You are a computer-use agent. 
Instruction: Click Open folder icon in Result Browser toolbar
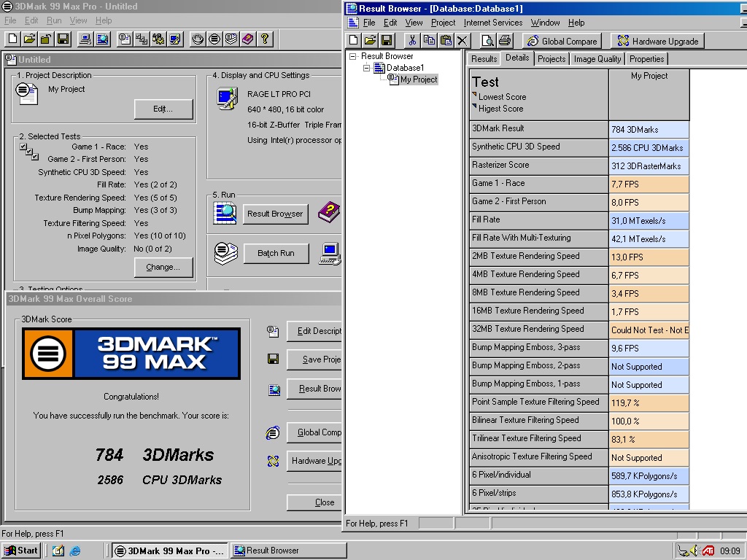[x=370, y=41]
